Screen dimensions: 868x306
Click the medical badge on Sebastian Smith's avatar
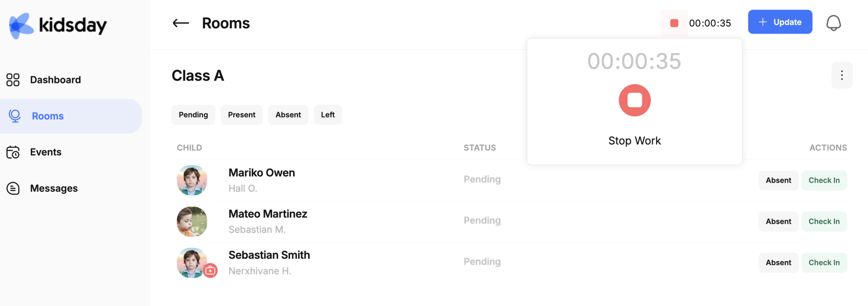pyautogui.click(x=210, y=271)
